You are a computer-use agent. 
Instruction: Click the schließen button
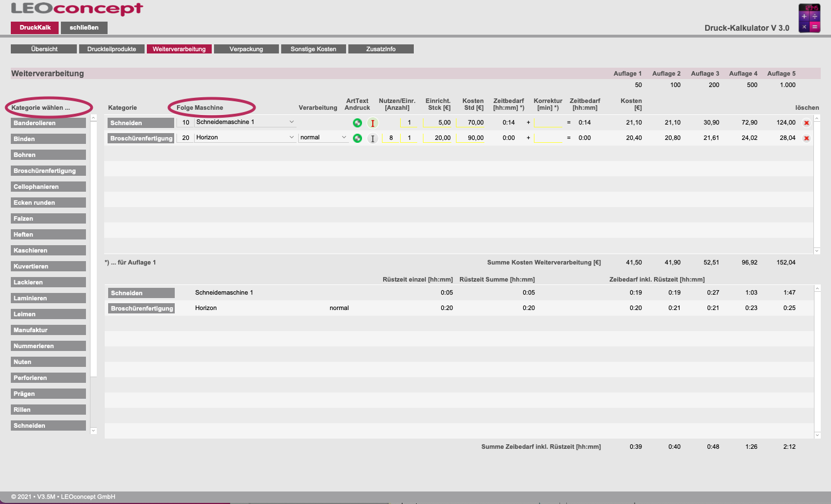pyautogui.click(x=84, y=27)
